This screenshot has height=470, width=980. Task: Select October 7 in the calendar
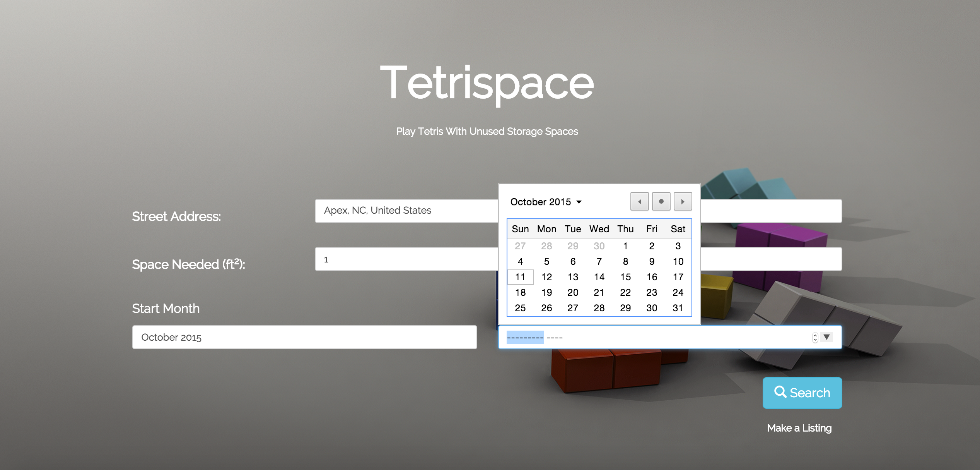(599, 262)
